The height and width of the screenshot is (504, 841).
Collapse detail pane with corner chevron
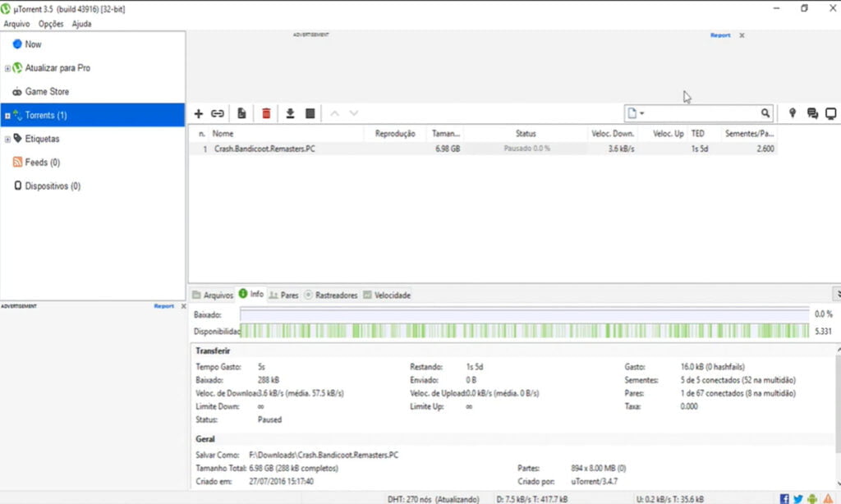click(837, 295)
